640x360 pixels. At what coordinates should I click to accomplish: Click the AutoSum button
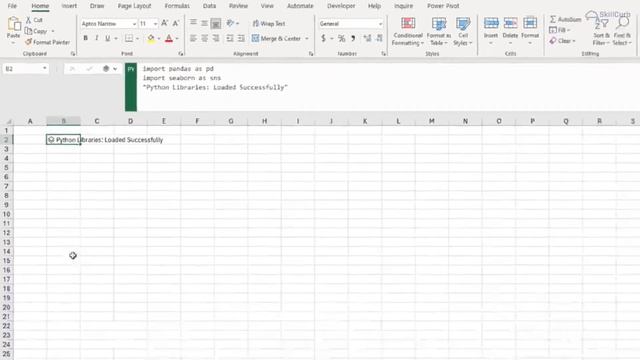tap(565, 19)
